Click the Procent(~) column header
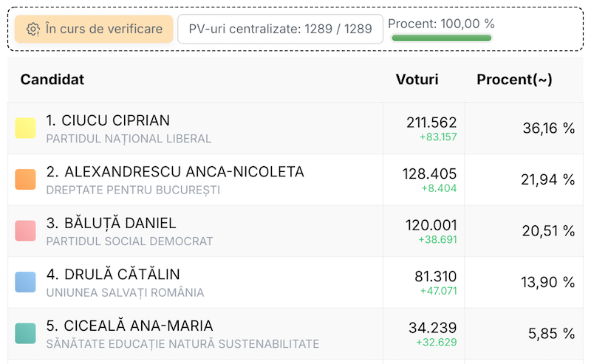The width and height of the screenshot is (591, 364). point(514,80)
